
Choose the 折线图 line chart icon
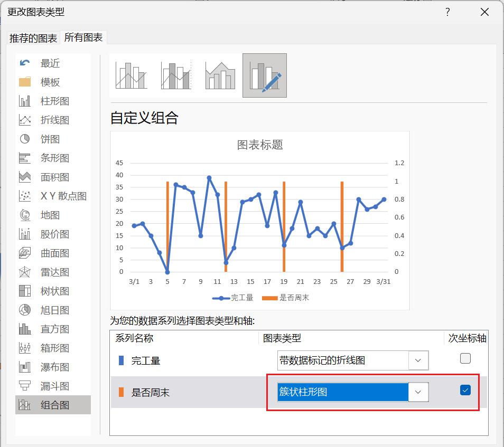click(x=25, y=120)
